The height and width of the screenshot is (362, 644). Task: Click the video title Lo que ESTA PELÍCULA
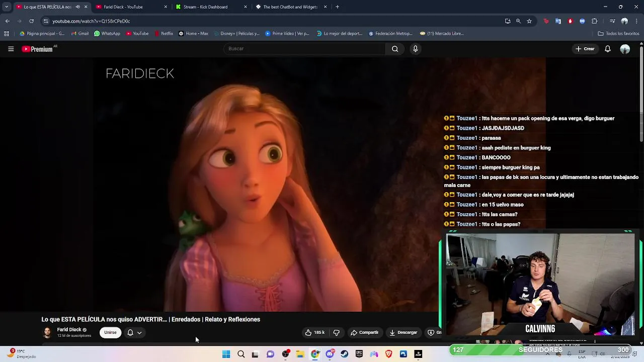tap(151, 319)
